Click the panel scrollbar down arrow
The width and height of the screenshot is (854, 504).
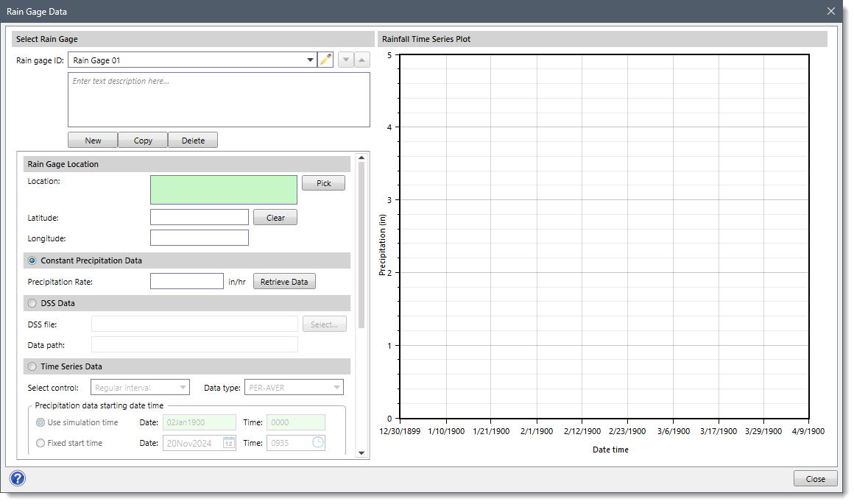click(361, 452)
